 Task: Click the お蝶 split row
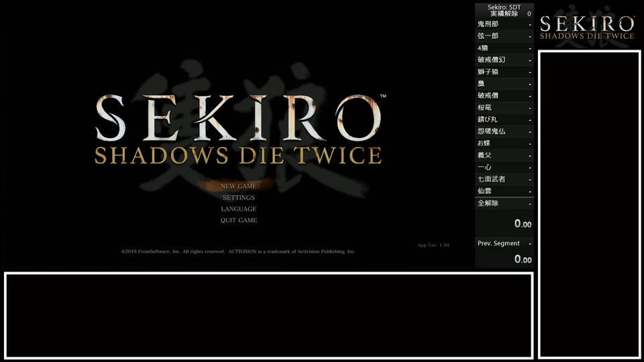tap(504, 143)
